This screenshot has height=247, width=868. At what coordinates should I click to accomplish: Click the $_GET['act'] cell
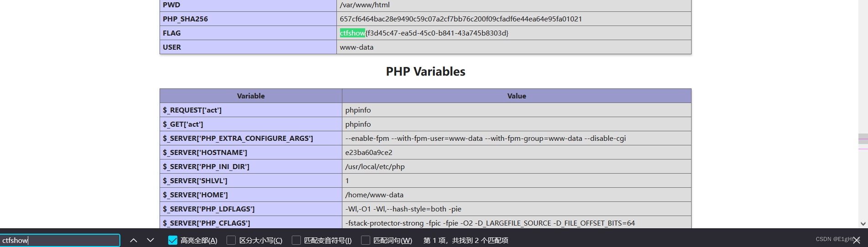[x=251, y=124]
